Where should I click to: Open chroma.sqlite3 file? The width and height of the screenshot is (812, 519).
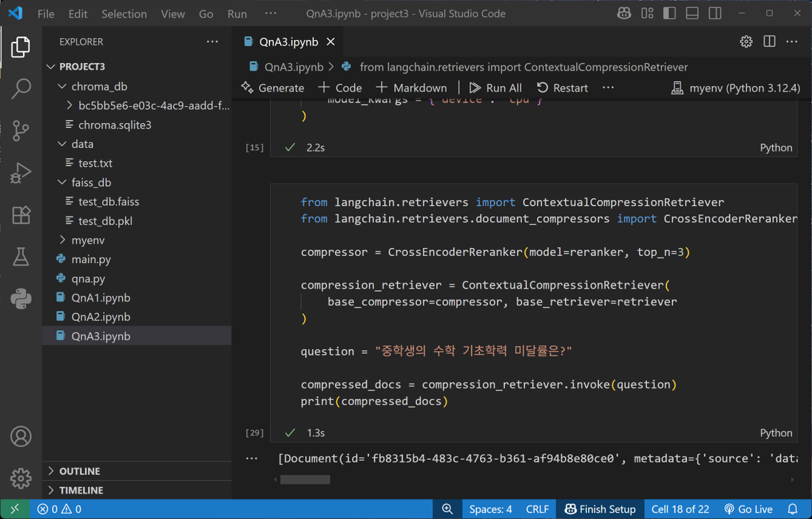(136, 125)
